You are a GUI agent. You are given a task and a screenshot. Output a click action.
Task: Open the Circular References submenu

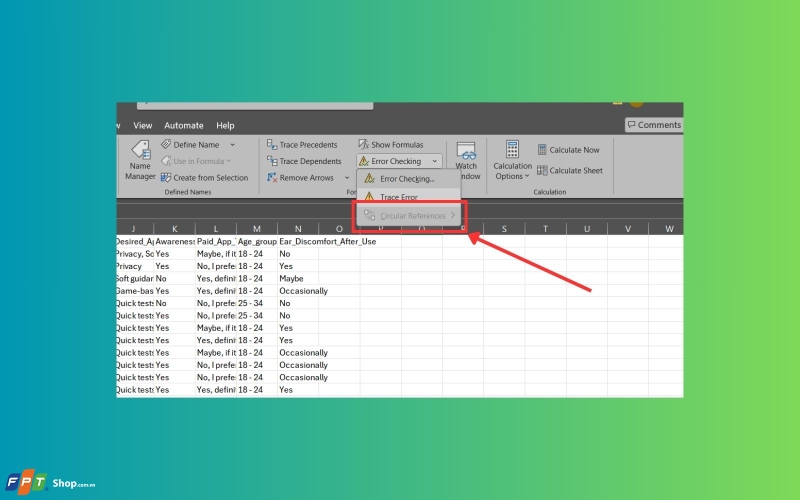click(x=409, y=215)
